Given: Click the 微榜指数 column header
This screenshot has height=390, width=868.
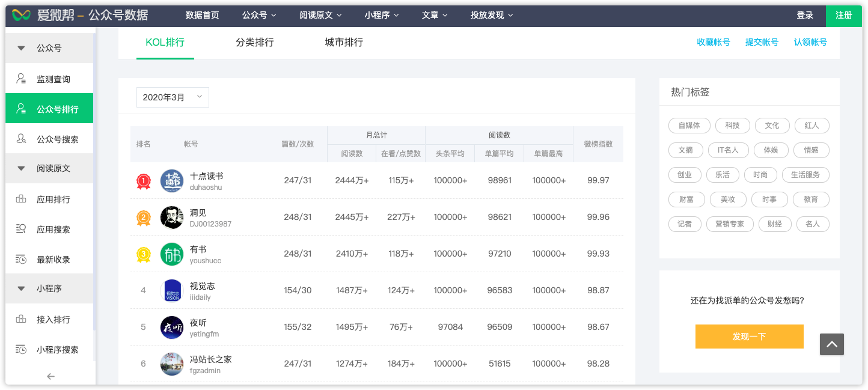Looking at the screenshot, I should tap(598, 144).
